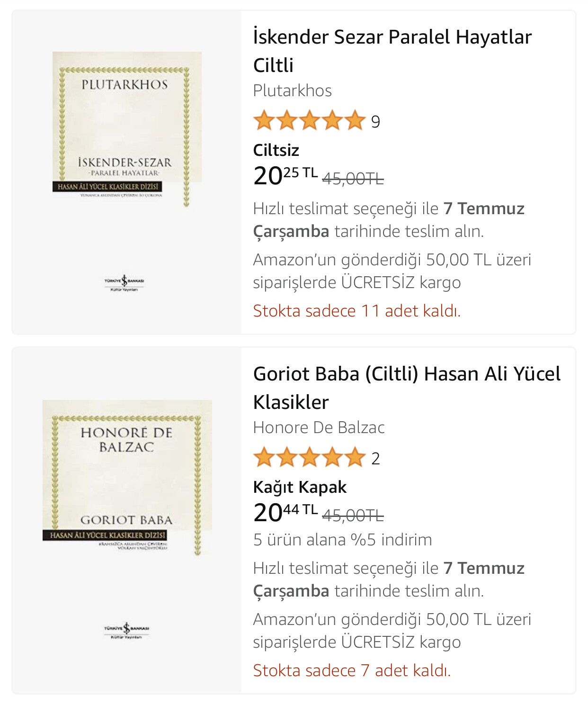Select the Kağıt Kapak format option

point(300,487)
